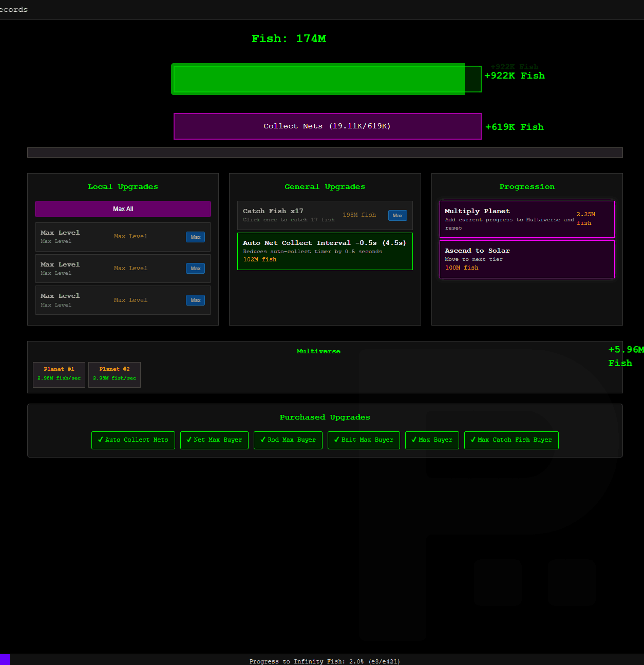Click Net Max Buyer purchased upgrade
Screen dimensions: 644x665
click(x=214, y=440)
